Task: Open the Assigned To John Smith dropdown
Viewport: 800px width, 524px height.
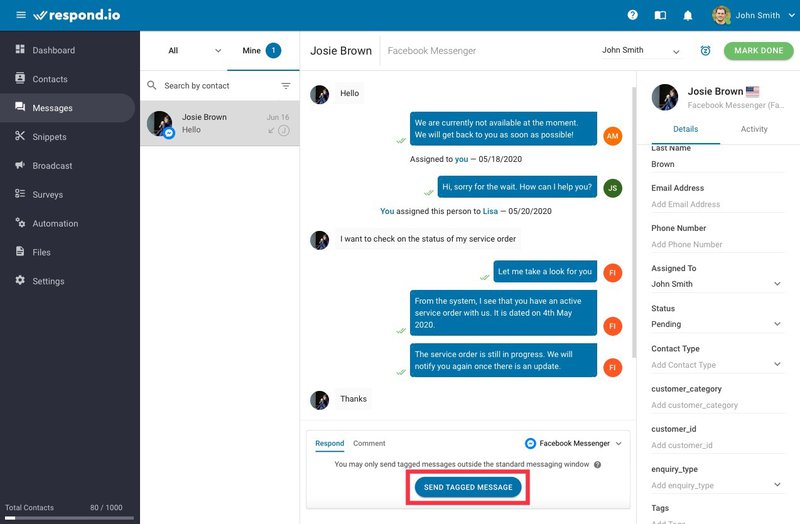Action: click(717, 284)
